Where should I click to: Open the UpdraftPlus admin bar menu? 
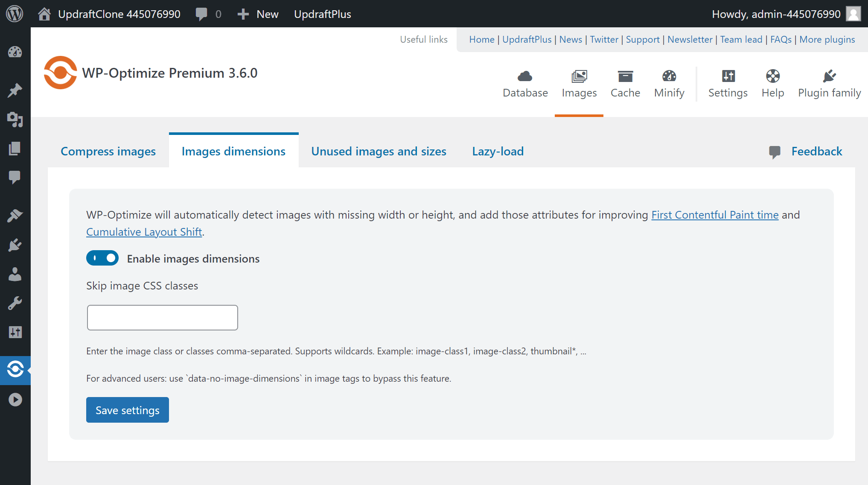(x=322, y=14)
